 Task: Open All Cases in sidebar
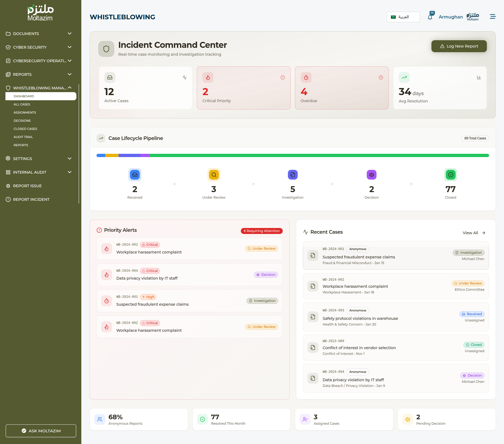pyautogui.click(x=22, y=104)
